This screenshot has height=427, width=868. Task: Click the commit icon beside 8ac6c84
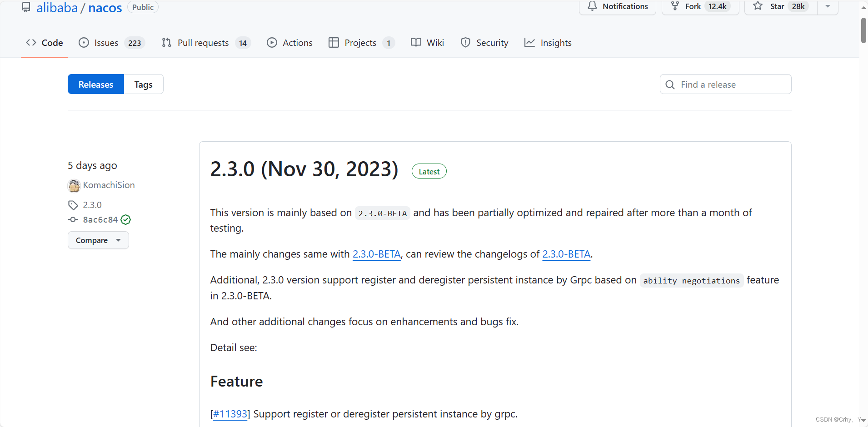(x=73, y=219)
